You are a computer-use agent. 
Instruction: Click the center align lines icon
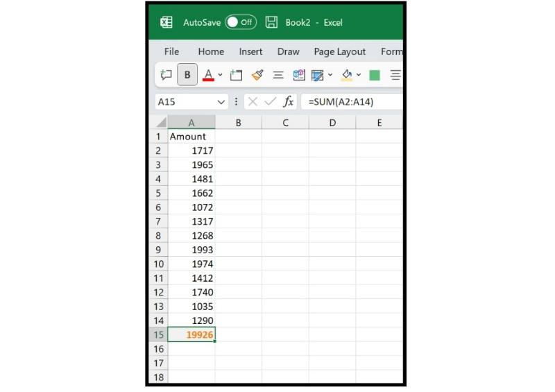tap(278, 75)
